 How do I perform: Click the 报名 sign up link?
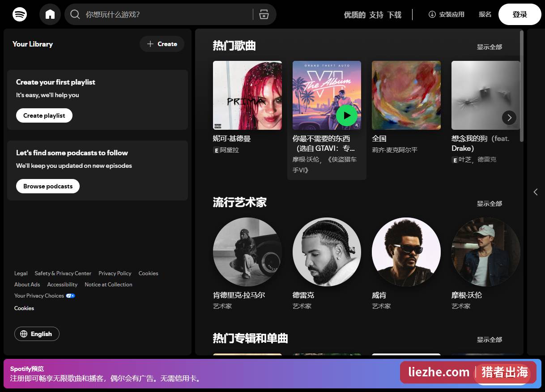pyautogui.click(x=485, y=14)
